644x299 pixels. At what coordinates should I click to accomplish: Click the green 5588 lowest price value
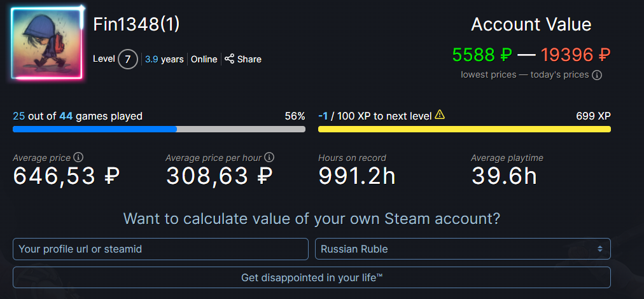pyautogui.click(x=482, y=55)
